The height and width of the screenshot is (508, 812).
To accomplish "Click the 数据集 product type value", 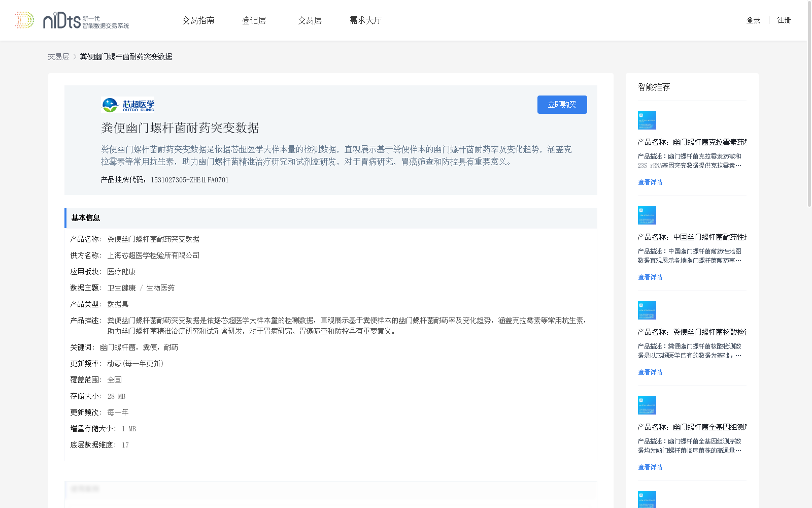I will coord(118,304).
